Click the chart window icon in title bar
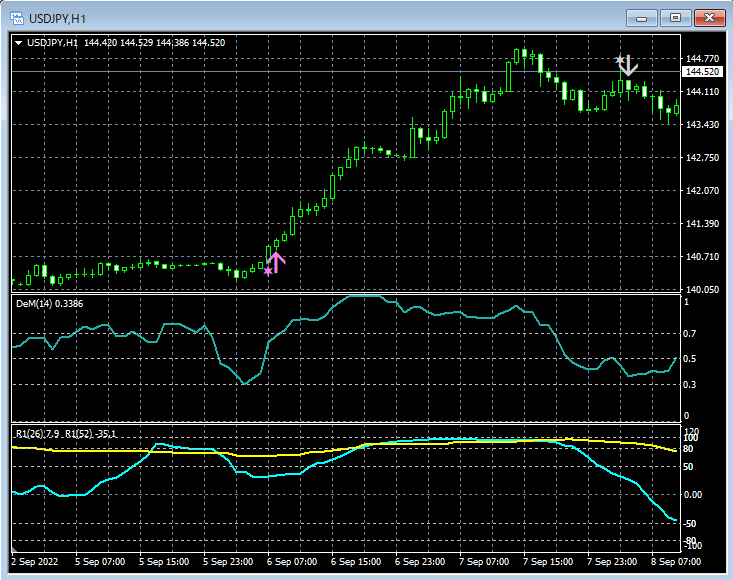 point(15,17)
